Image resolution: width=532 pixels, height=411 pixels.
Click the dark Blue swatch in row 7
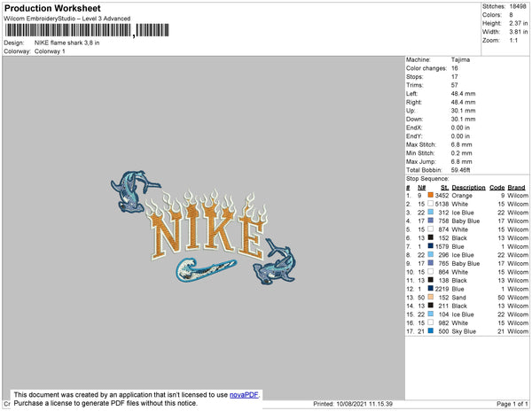[431, 246]
